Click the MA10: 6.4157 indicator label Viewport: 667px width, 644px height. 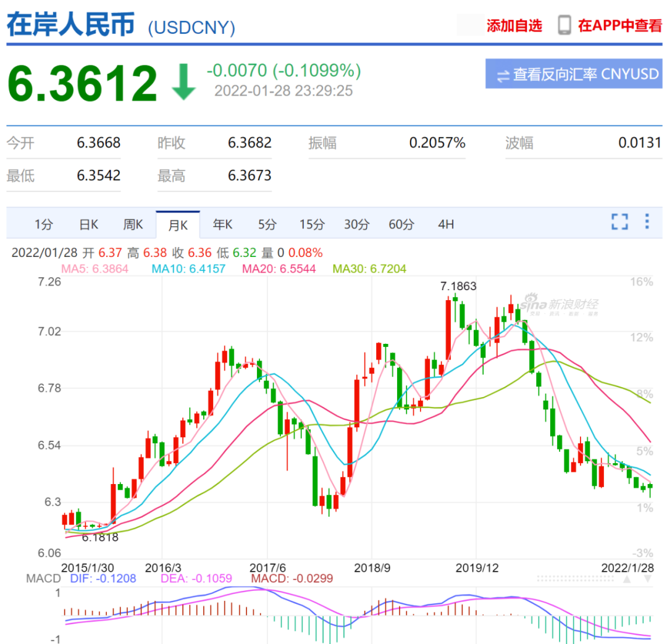tap(188, 269)
